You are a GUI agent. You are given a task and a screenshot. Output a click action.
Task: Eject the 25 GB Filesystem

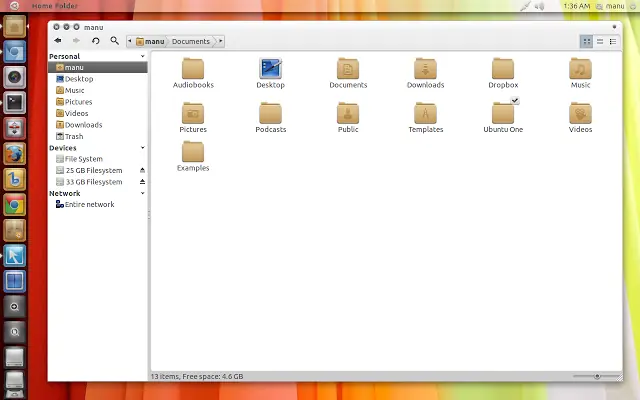[x=142, y=171]
